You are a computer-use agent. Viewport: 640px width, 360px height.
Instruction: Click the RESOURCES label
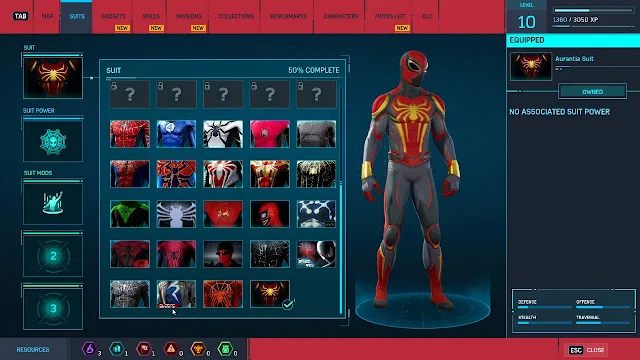coord(33,350)
